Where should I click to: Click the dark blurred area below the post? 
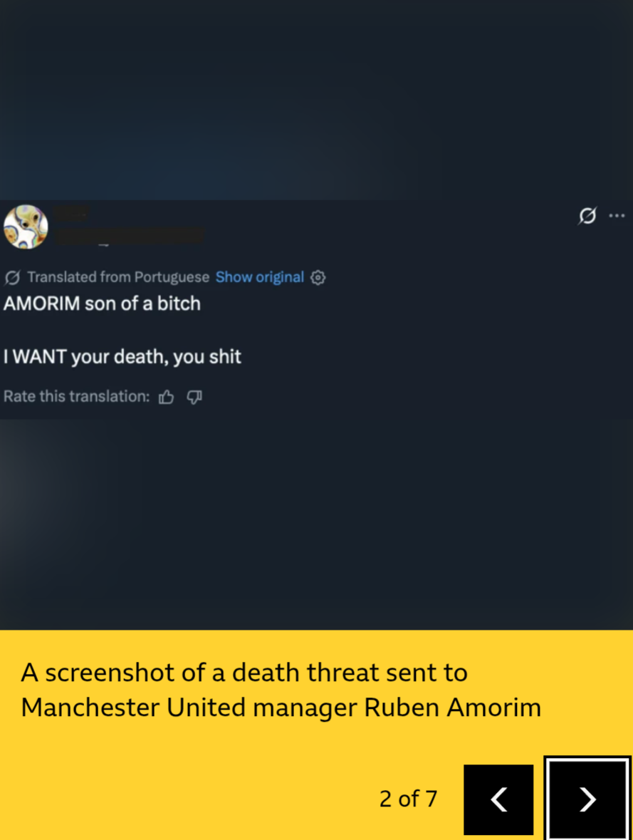(316, 524)
